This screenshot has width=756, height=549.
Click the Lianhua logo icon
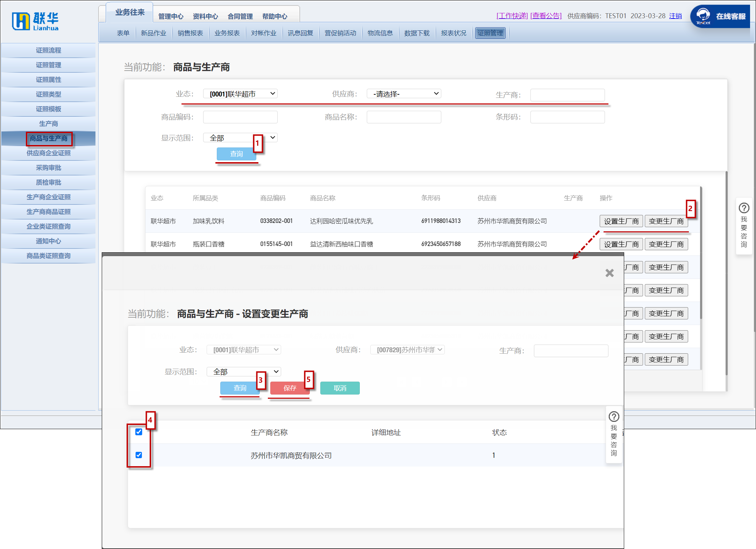click(x=21, y=21)
